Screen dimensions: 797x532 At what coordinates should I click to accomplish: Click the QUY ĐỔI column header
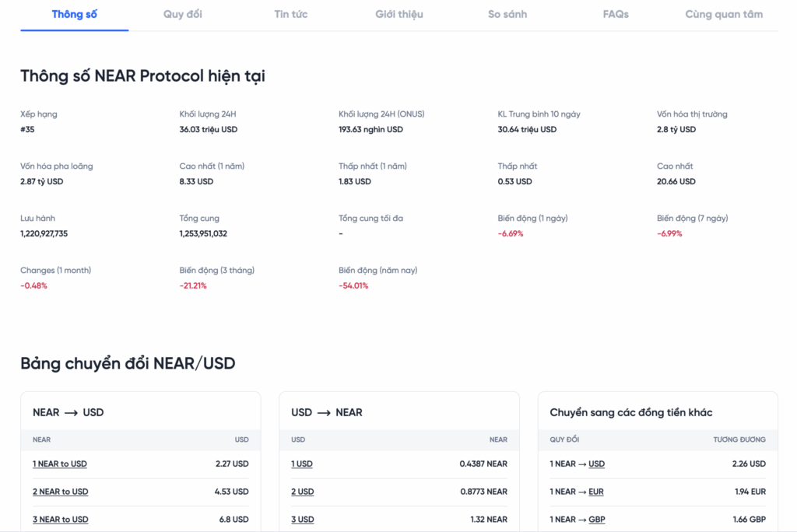[564, 440]
